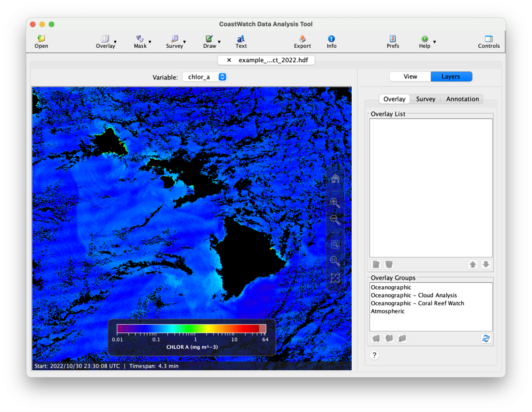The height and width of the screenshot is (412, 532).
Task: Reset the view with the map home icon
Action: pos(335,178)
